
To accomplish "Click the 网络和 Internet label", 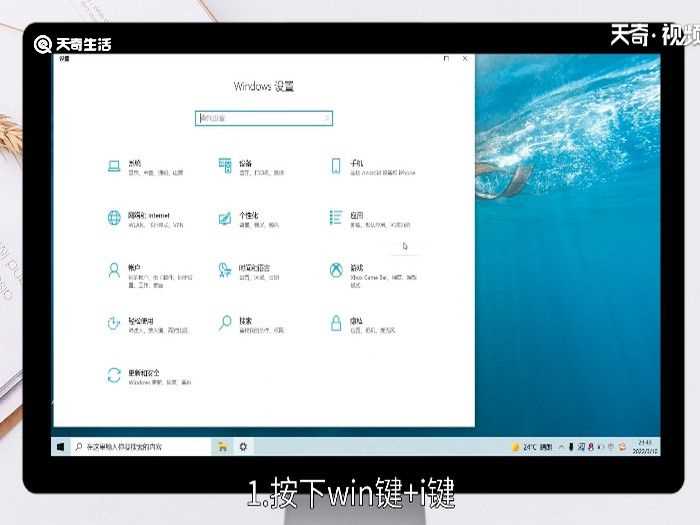I will (x=149, y=215).
